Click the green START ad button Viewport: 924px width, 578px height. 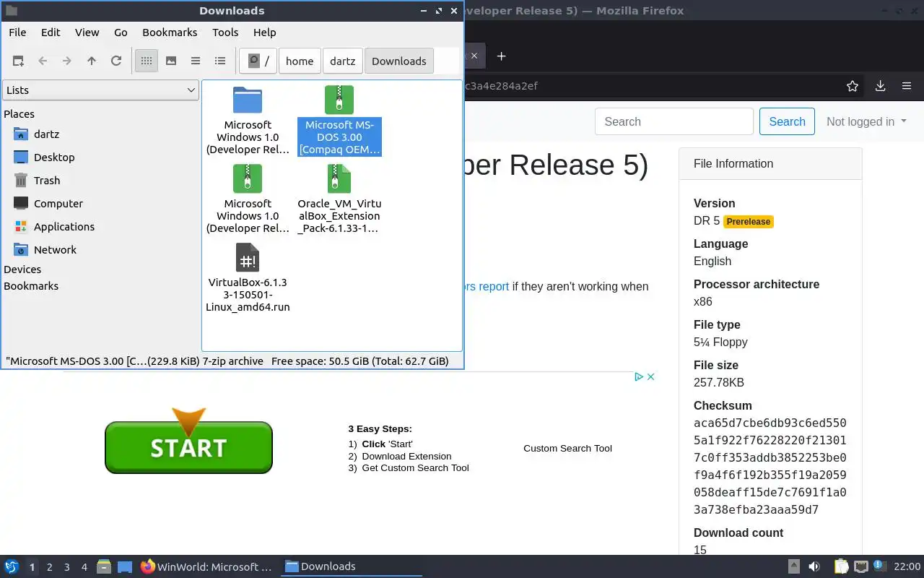(188, 447)
